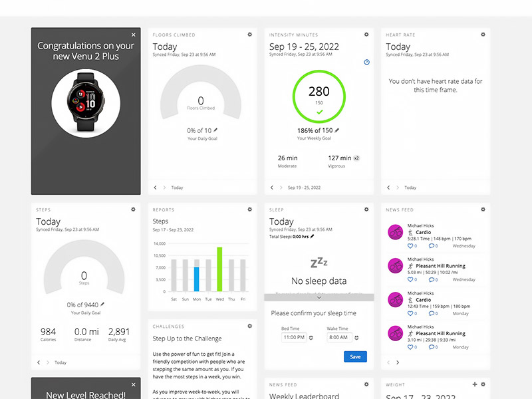Click 'Step Up to the Challenge' heading
The image size is (532, 399).
point(187,338)
